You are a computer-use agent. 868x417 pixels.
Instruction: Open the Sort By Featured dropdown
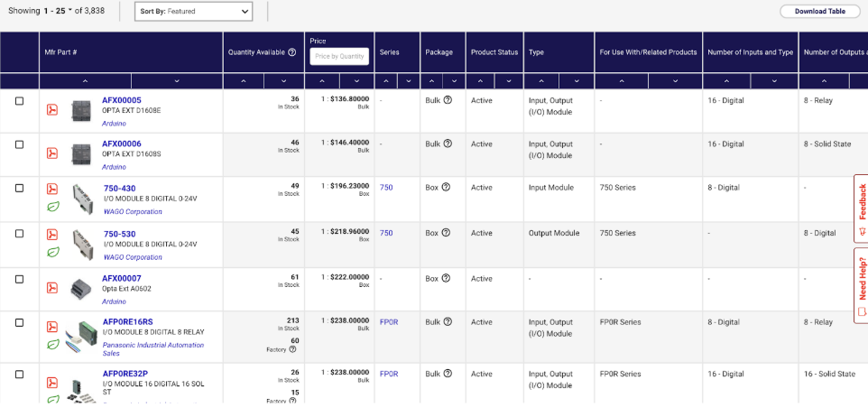point(194,11)
